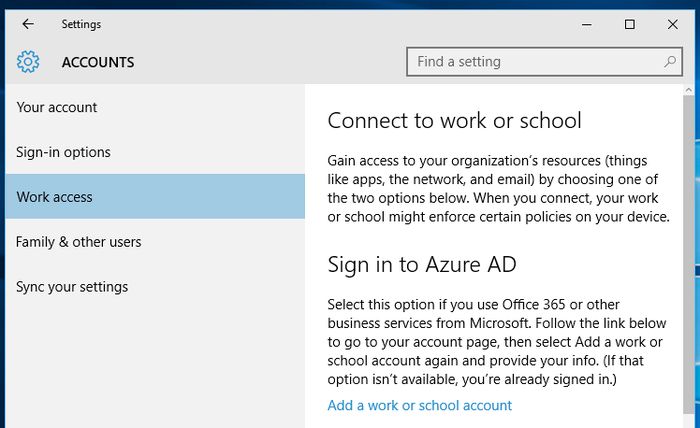Click the scroll up arrow on the right pane

[x=690, y=92]
